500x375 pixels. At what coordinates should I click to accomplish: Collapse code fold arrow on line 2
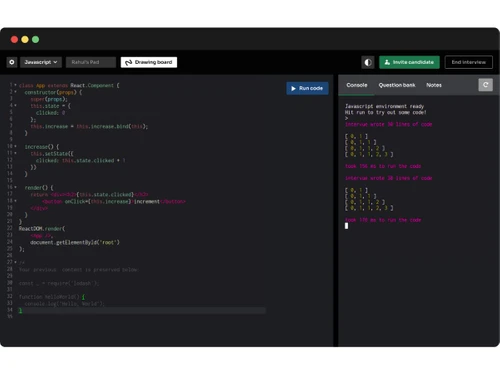pos(15,92)
